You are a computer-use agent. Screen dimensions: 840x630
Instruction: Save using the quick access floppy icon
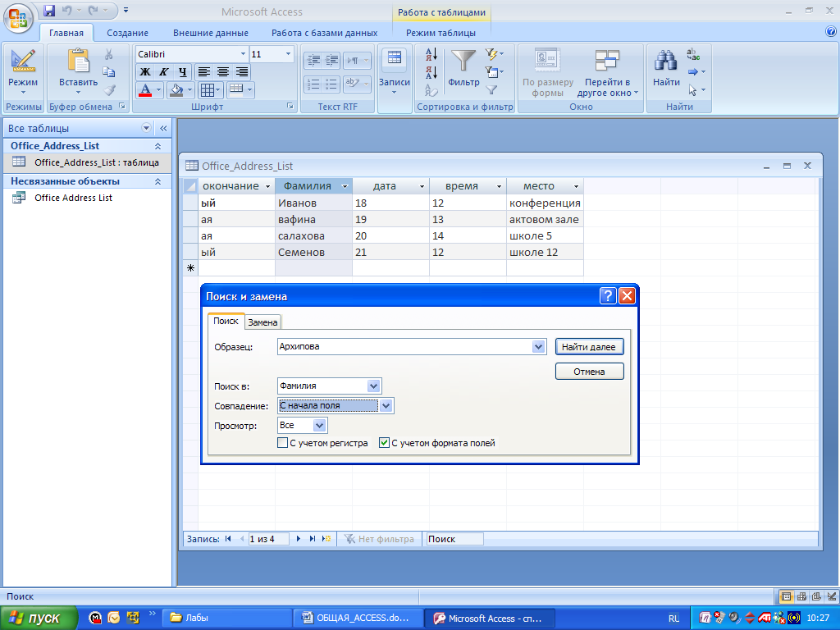coord(49,10)
